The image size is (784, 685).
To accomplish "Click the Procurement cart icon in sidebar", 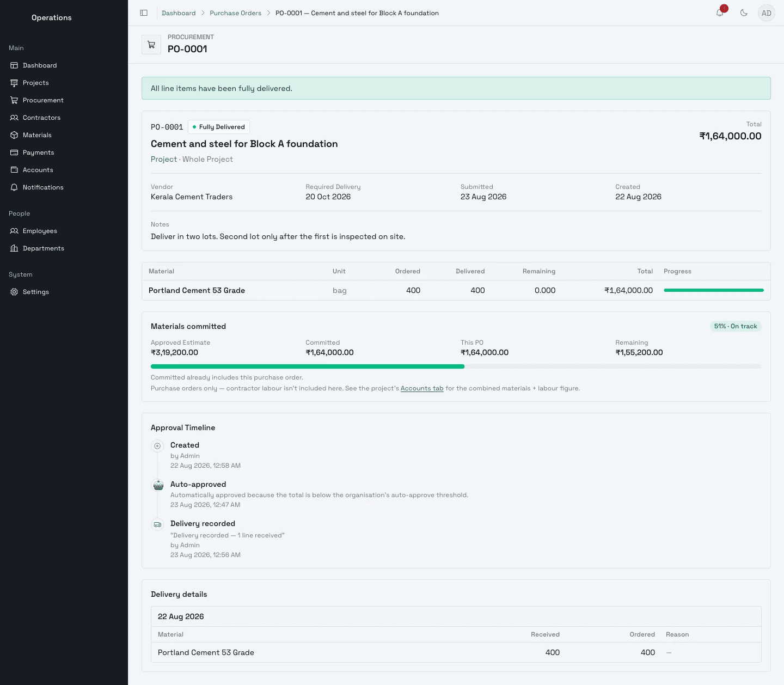I will point(14,100).
